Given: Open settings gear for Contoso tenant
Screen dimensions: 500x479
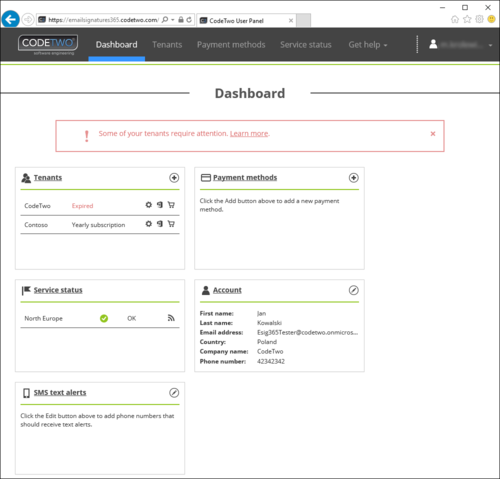Looking at the screenshot, I should coord(149,224).
